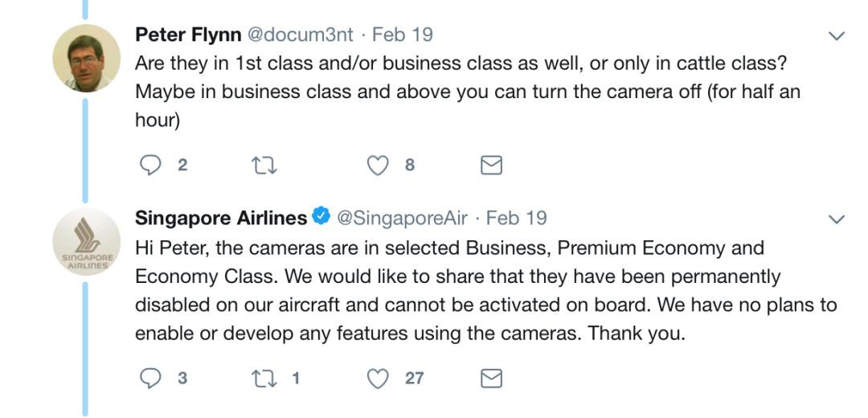
Task: Retweet the Singapore Airlines tweet
Action: (263, 378)
